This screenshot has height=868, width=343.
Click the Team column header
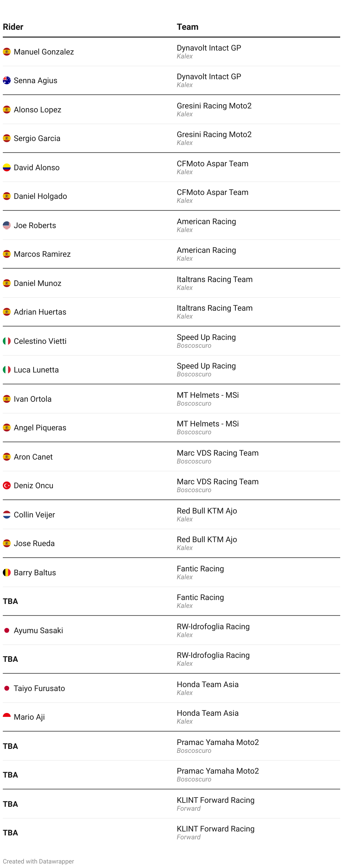(188, 27)
